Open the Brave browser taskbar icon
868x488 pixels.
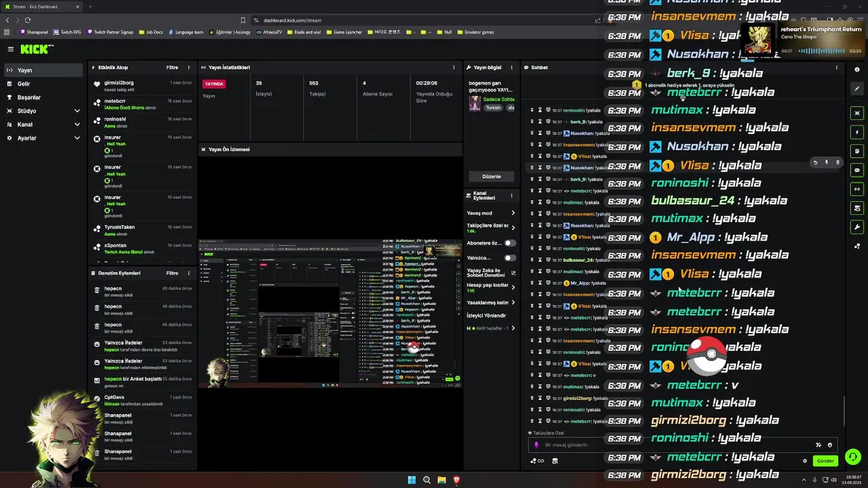456,480
